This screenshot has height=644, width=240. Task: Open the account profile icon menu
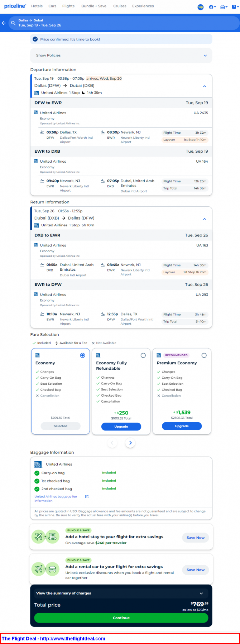211,7
